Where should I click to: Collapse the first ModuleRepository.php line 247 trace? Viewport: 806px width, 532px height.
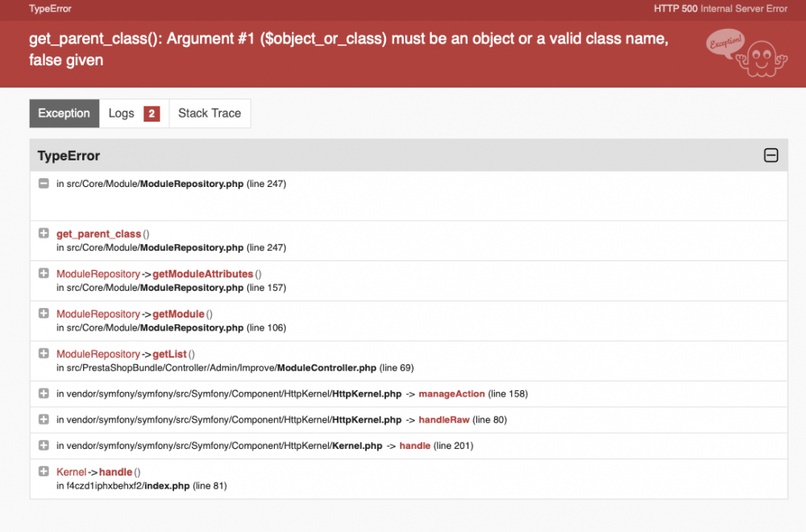[44, 184]
